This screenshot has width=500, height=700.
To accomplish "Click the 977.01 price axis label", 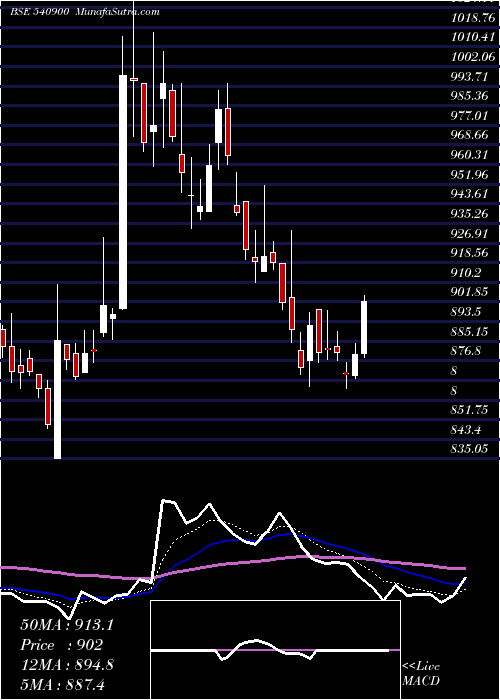I will [469, 116].
